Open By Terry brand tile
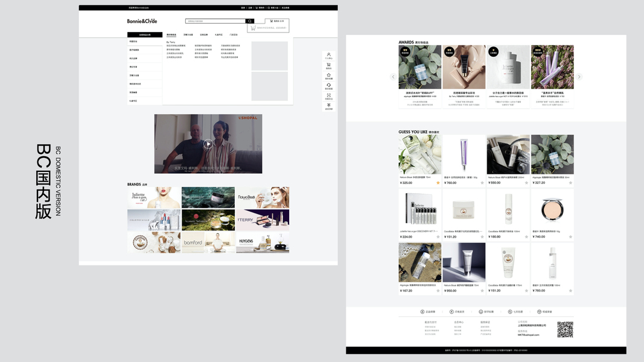 click(263, 220)
